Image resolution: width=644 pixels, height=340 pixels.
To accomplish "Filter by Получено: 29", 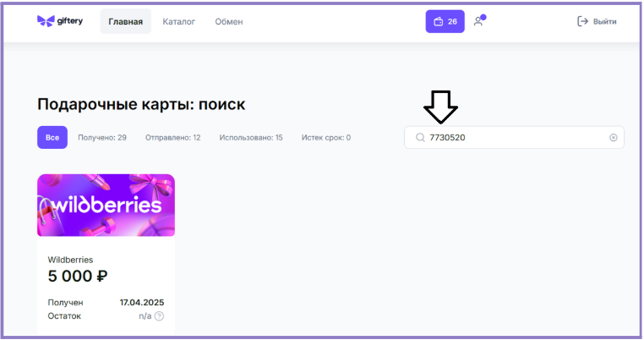I will tap(102, 137).
